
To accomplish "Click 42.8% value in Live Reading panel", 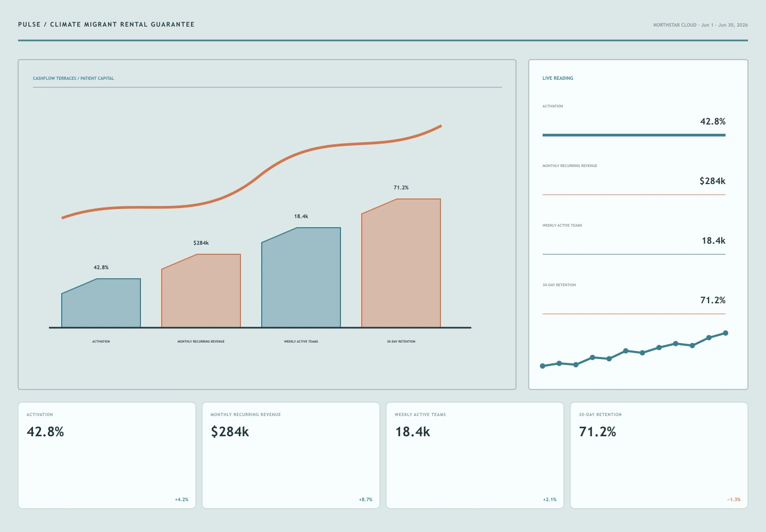I will [713, 121].
